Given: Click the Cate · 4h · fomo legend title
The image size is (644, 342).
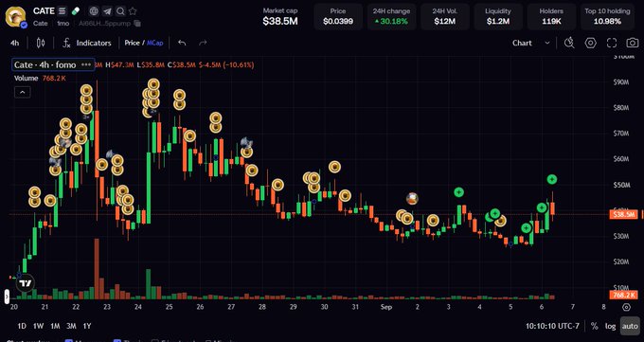Looking at the screenshot, I should (x=45, y=65).
